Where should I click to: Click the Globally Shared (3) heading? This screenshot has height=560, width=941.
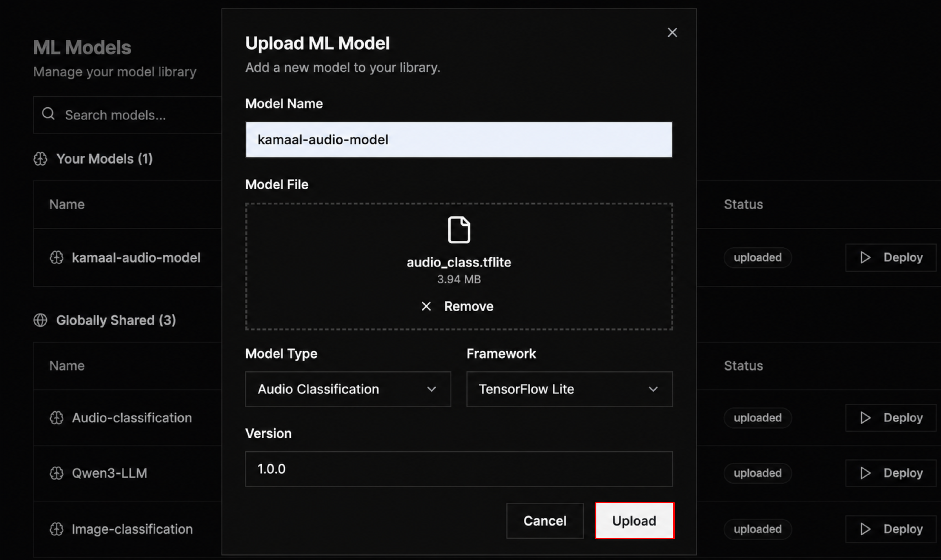116,320
